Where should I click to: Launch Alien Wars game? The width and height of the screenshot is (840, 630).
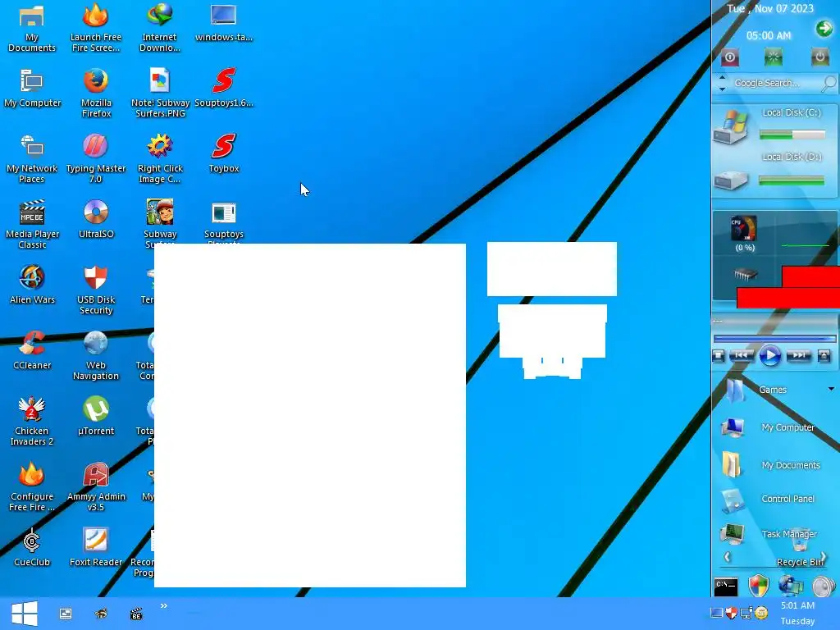click(32, 285)
